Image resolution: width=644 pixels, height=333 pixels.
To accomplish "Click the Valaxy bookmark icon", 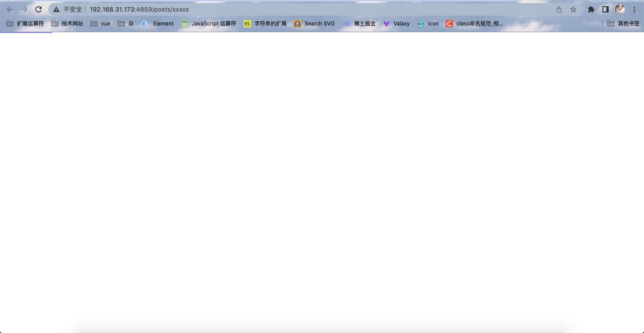I will pyautogui.click(x=396, y=23).
